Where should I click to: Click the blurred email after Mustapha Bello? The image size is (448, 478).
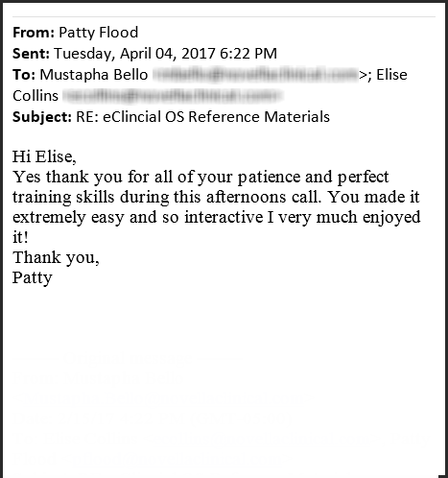255,75
